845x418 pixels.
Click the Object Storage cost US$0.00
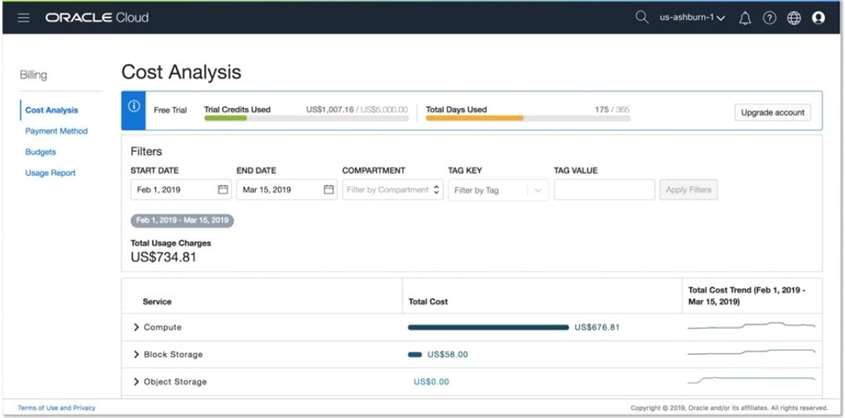(x=431, y=382)
